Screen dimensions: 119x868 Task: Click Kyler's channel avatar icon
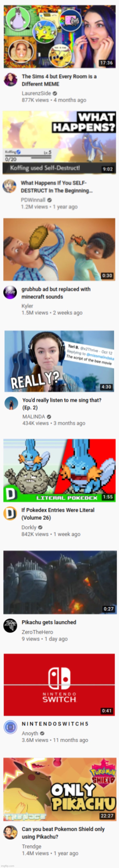coord(10,293)
